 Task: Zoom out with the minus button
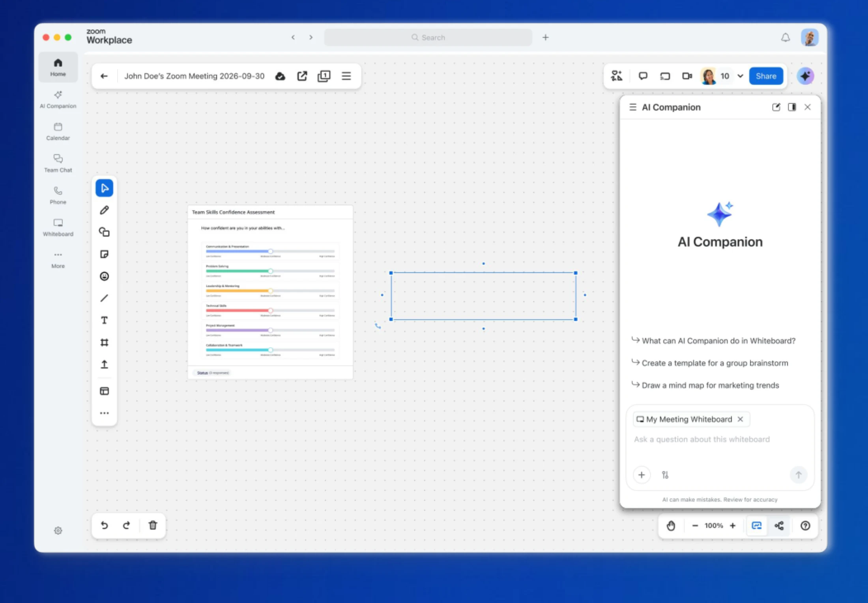(x=695, y=525)
